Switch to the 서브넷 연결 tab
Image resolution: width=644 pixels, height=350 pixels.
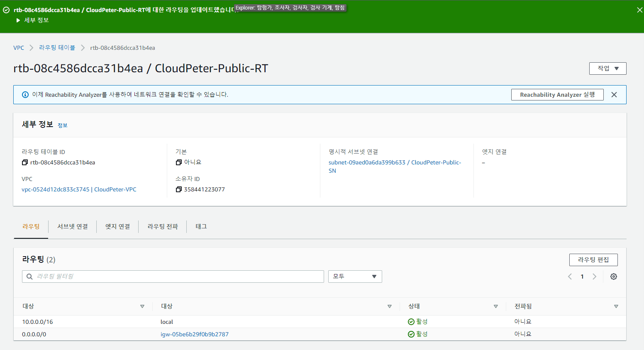73,227
